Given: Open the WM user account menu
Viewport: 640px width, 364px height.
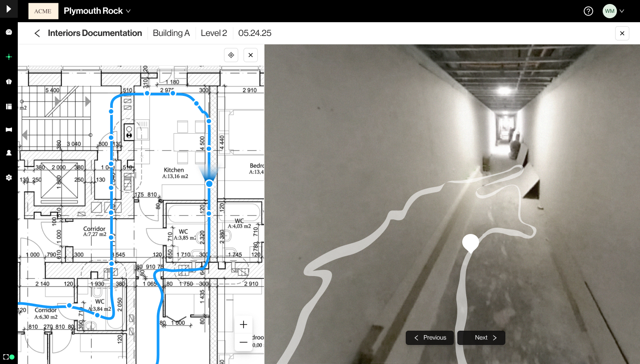Looking at the screenshot, I should click(x=613, y=11).
